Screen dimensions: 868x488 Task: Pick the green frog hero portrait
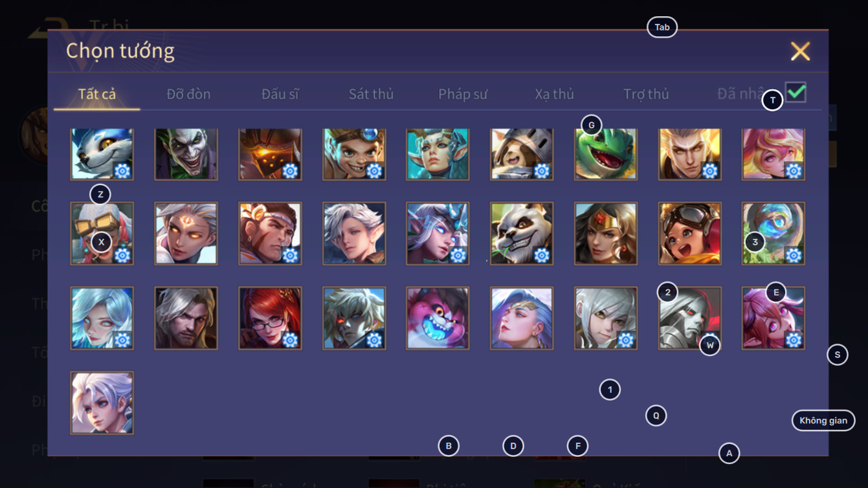coord(606,153)
